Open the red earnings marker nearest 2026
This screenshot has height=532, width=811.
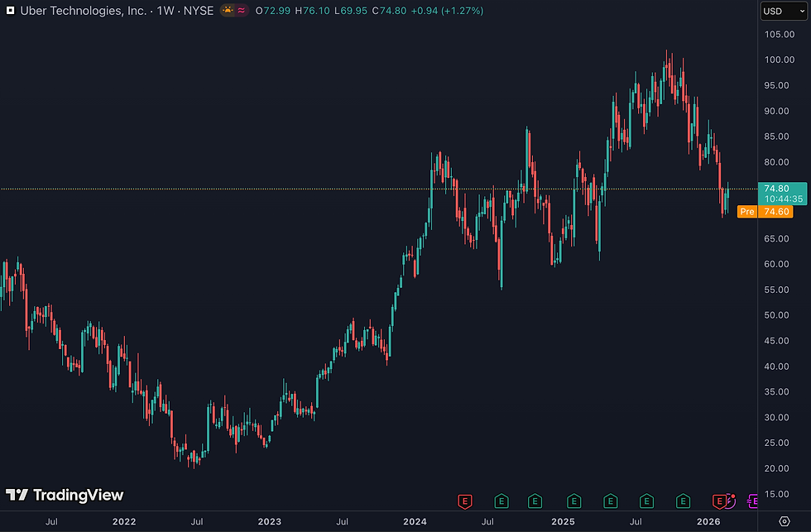tap(719, 501)
